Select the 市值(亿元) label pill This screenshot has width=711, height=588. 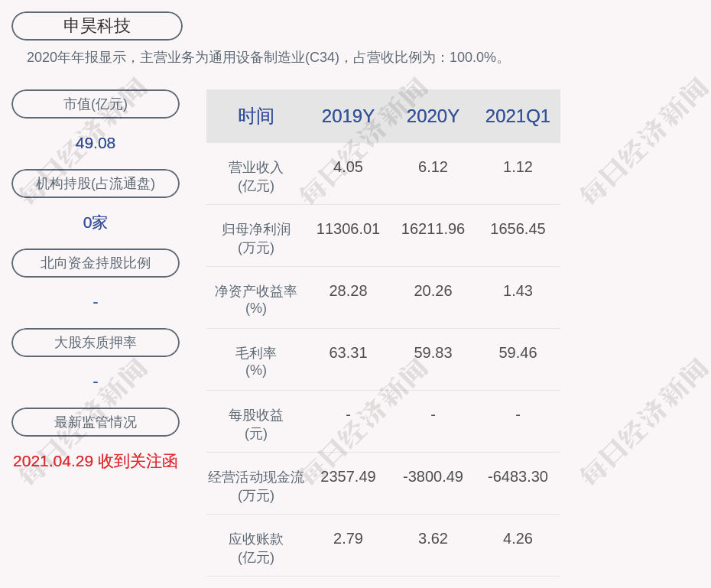point(96,104)
